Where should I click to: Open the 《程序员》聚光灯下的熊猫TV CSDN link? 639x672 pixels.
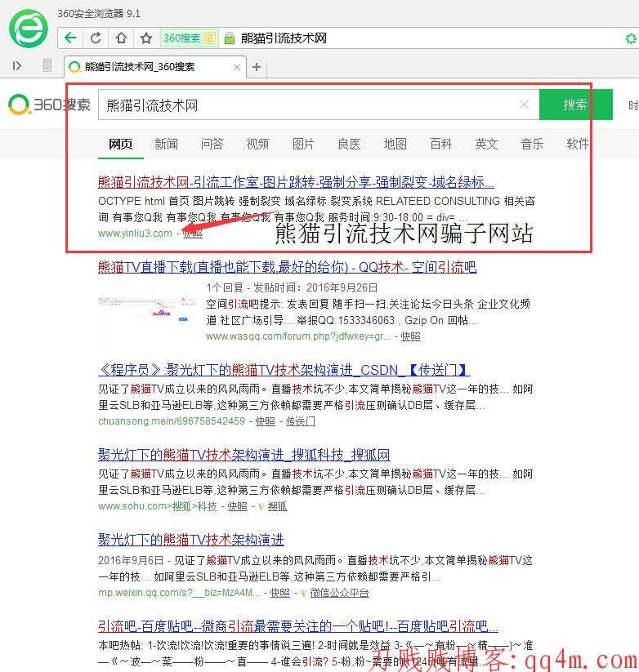tap(284, 370)
